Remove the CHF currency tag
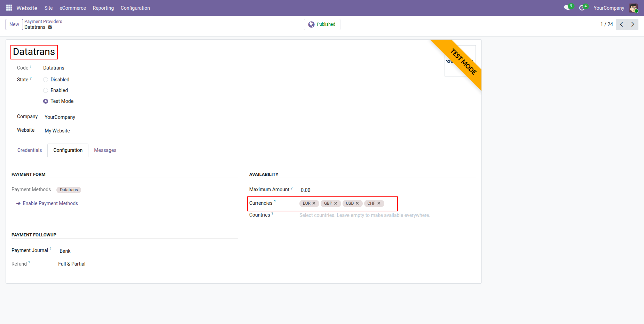 point(379,203)
